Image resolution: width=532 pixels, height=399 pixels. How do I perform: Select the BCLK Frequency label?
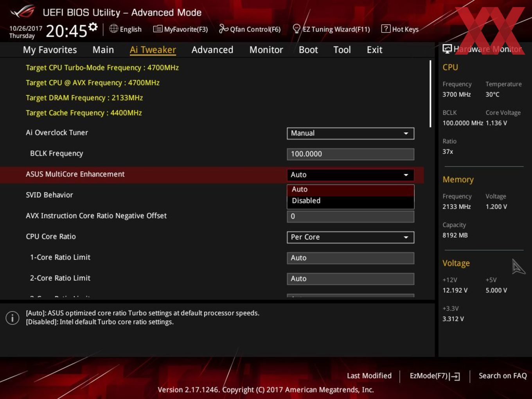coord(57,153)
